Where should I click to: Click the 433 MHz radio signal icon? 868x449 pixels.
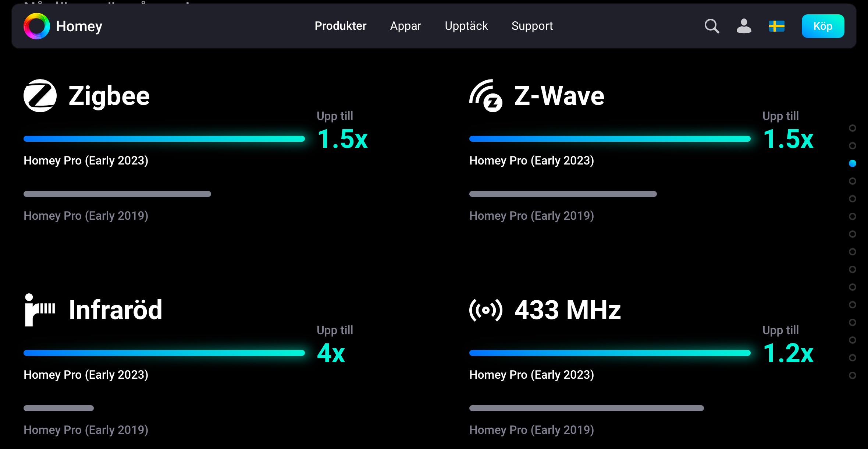coord(486,310)
